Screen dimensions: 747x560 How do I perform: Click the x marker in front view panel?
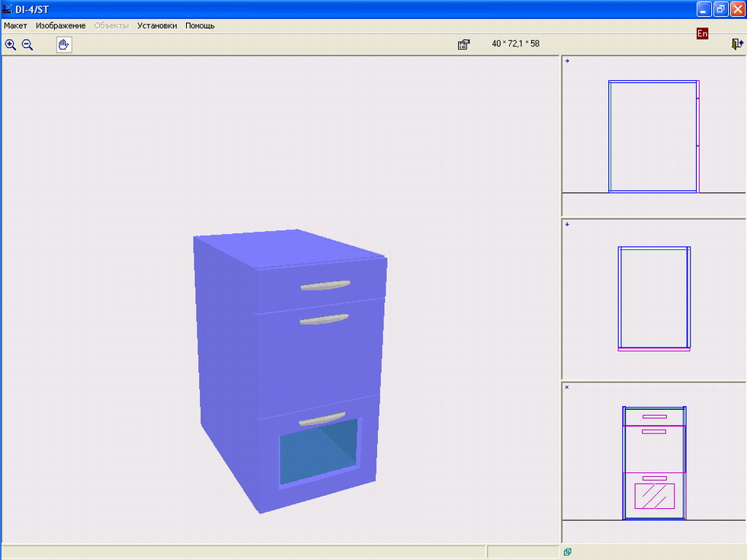click(567, 387)
